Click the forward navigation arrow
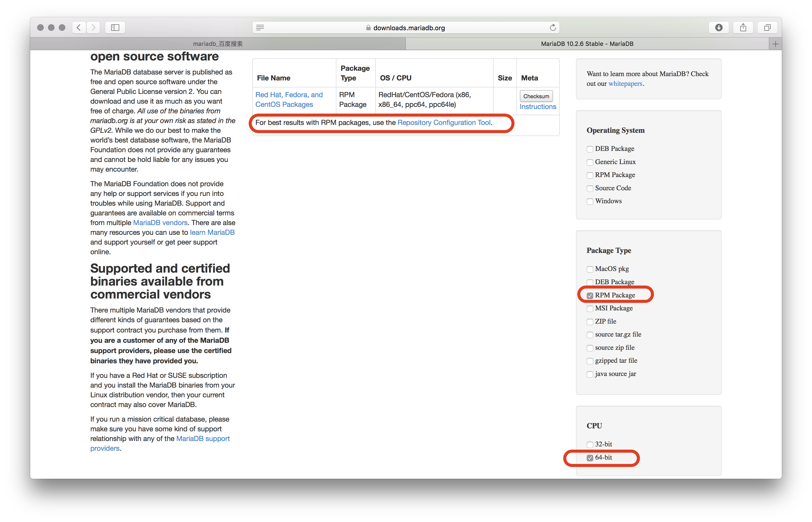Screen dimensions: 812x522 (94, 28)
